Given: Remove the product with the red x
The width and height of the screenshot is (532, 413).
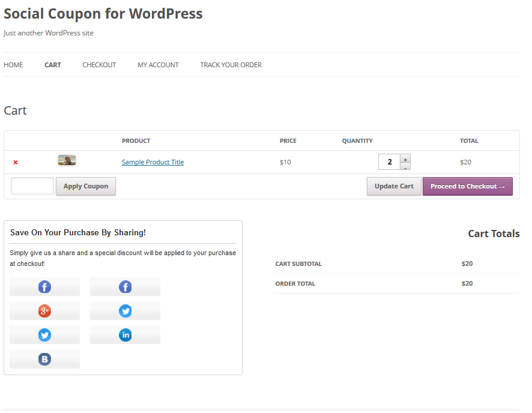Looking at the screenshot, I should (x=15, y=163).
